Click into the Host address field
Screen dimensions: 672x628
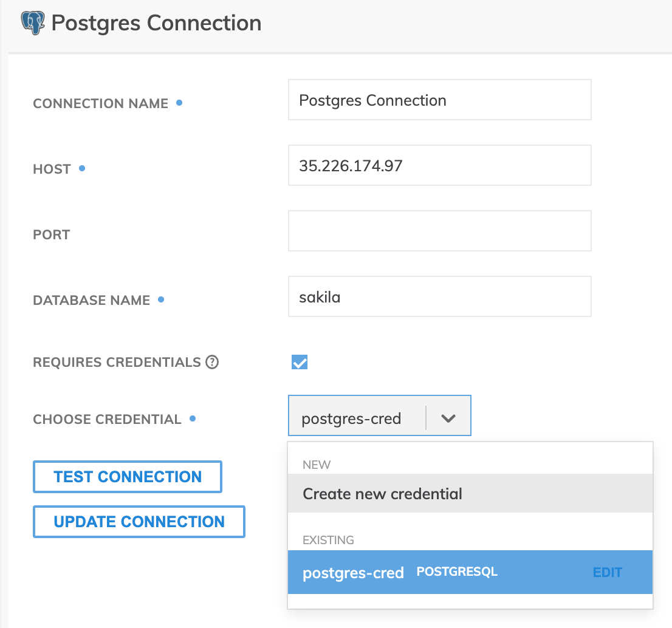[x=439, y=165]
